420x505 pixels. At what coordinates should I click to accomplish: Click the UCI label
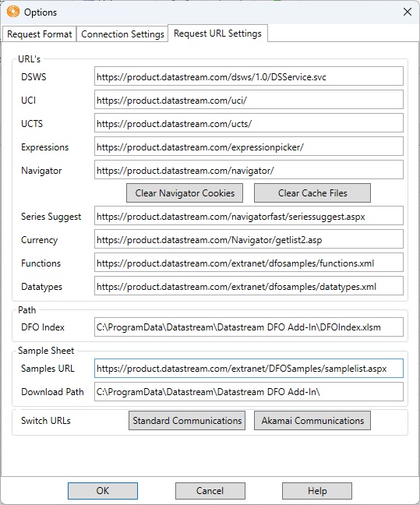point(28,101)
